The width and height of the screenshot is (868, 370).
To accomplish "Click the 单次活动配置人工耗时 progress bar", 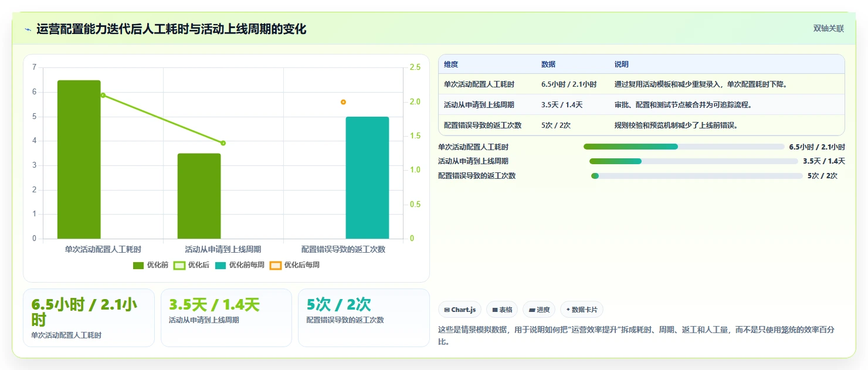I will (684, 147).
